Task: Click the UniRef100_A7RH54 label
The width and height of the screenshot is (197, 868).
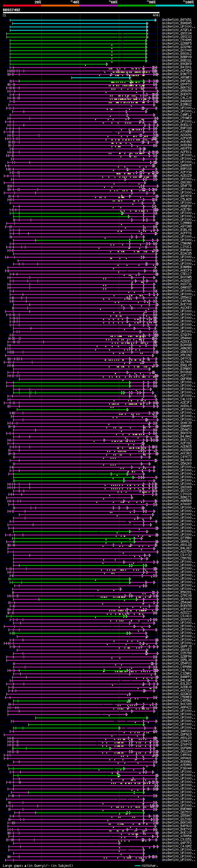Action: click(177, 836)
